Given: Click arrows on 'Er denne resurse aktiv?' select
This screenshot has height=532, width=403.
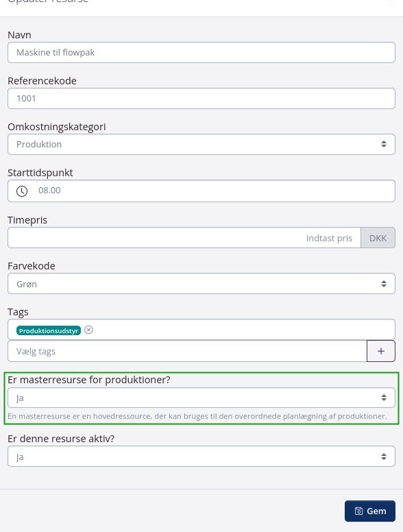Looking at the screenshot, I should (x=384, y=457).
